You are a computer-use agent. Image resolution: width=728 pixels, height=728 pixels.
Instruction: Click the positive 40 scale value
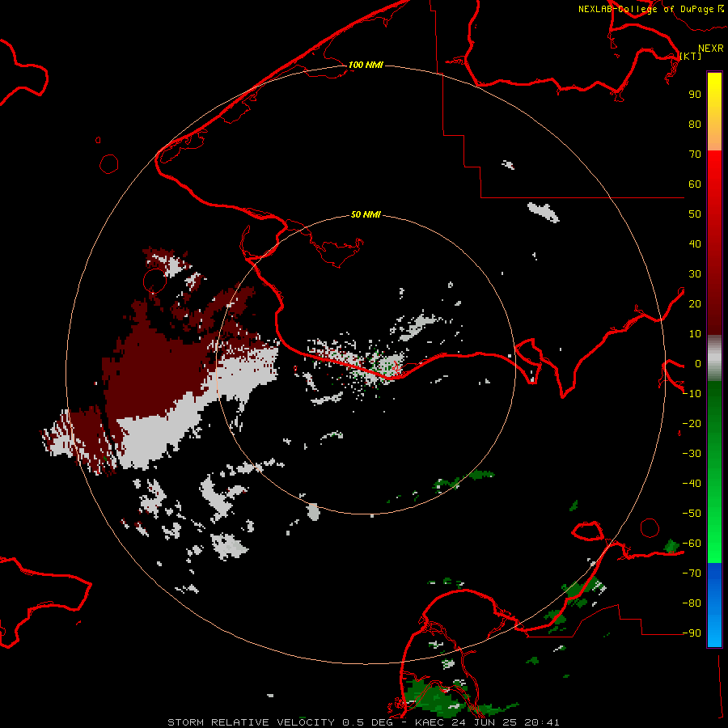click(695, 244)
